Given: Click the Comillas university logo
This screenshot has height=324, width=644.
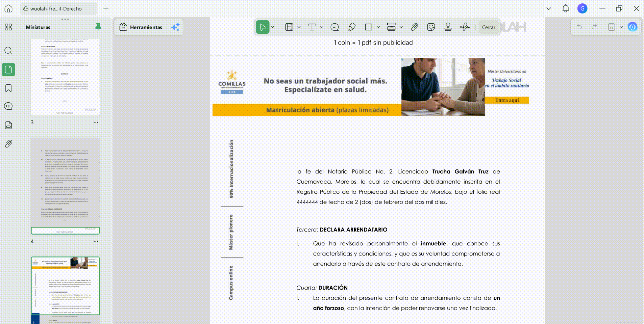Looking at the screenshot, I should point(232,82).
